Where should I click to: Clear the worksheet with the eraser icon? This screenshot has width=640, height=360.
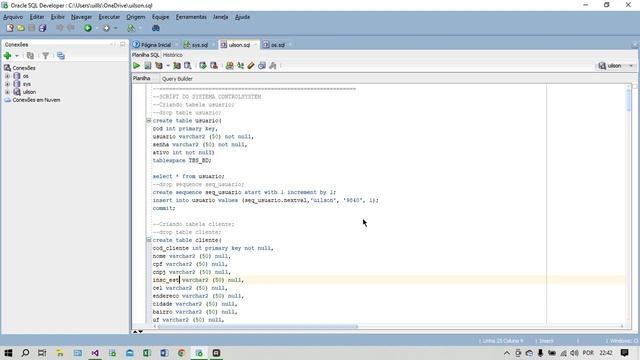pyautogui.click(x=251, y=66)
